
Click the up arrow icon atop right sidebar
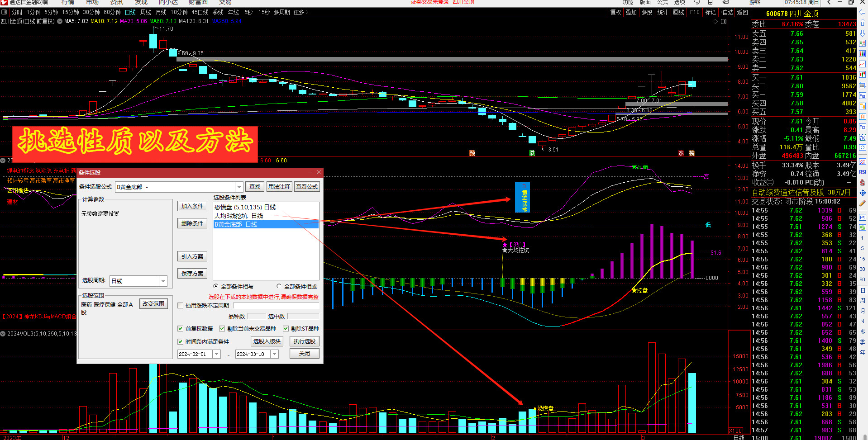pos(863,22)
